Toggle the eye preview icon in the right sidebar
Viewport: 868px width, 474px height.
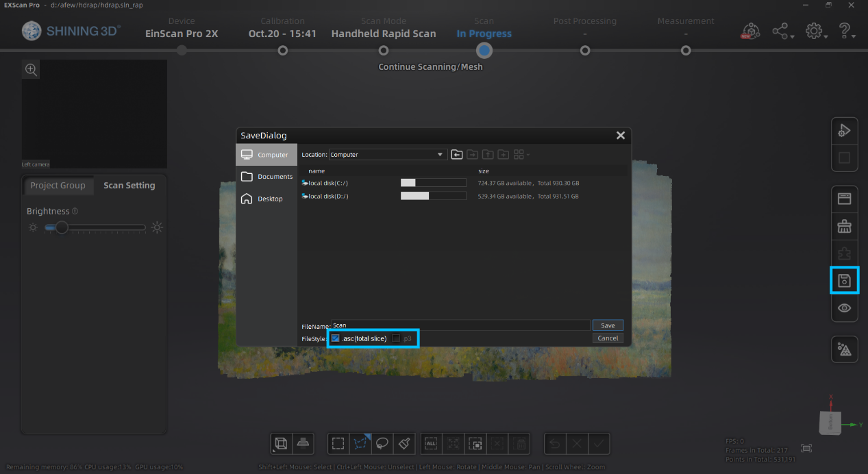(x=845, y=308)
